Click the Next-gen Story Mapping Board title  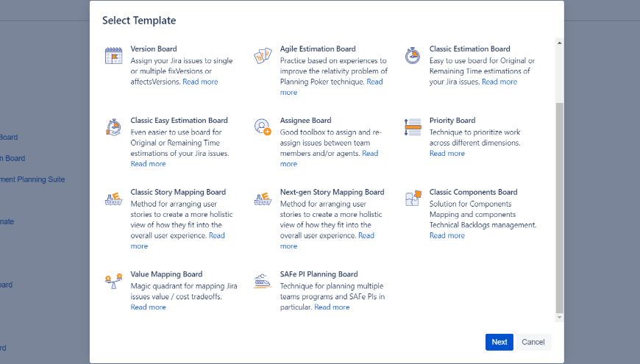(x=332, y=192)
